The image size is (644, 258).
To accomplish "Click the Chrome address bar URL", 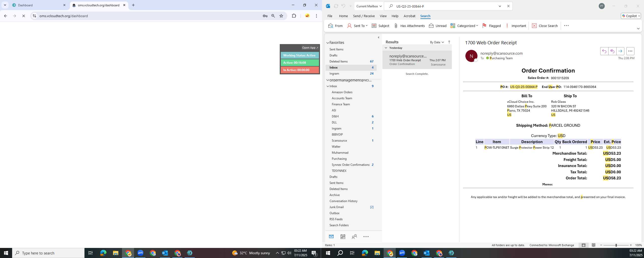I will click(64, 16).
